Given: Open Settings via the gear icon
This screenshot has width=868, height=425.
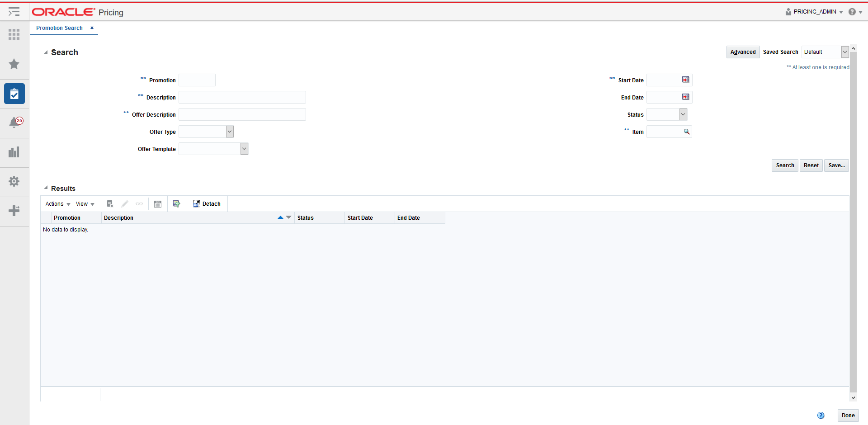Looking at the screenshot, I should (14, 181).
